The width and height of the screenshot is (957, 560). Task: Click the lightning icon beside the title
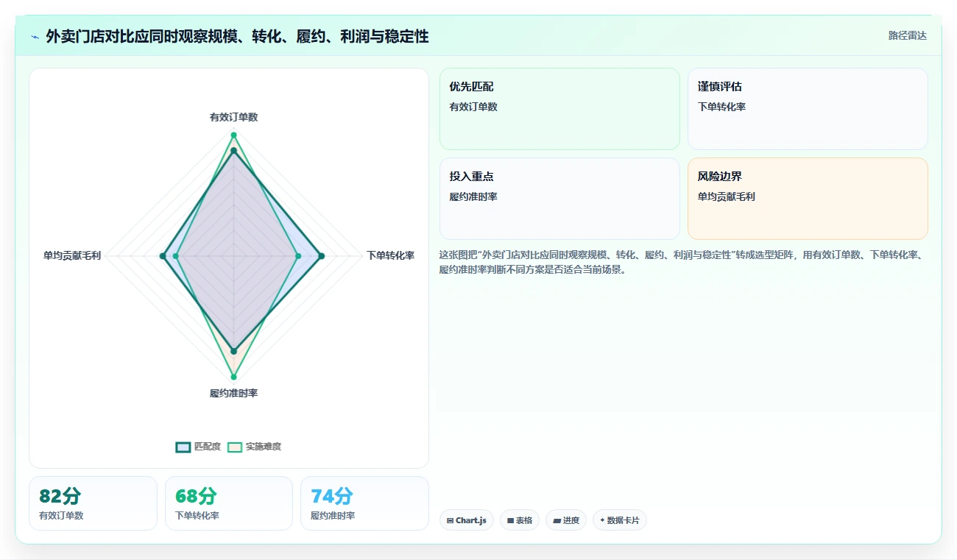pos(35,37)
